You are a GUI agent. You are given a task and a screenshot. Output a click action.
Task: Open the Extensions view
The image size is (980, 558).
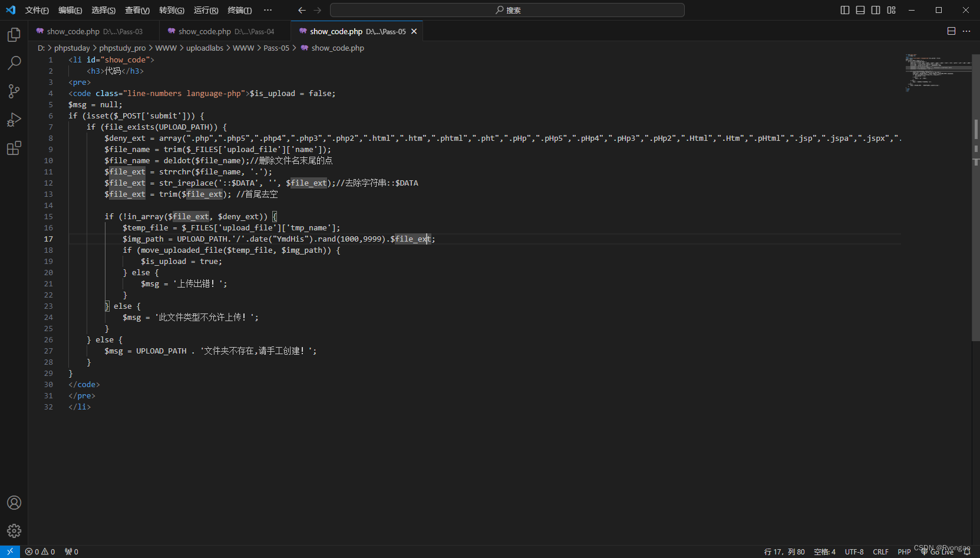pyautogui.click(x=14, y=148)
